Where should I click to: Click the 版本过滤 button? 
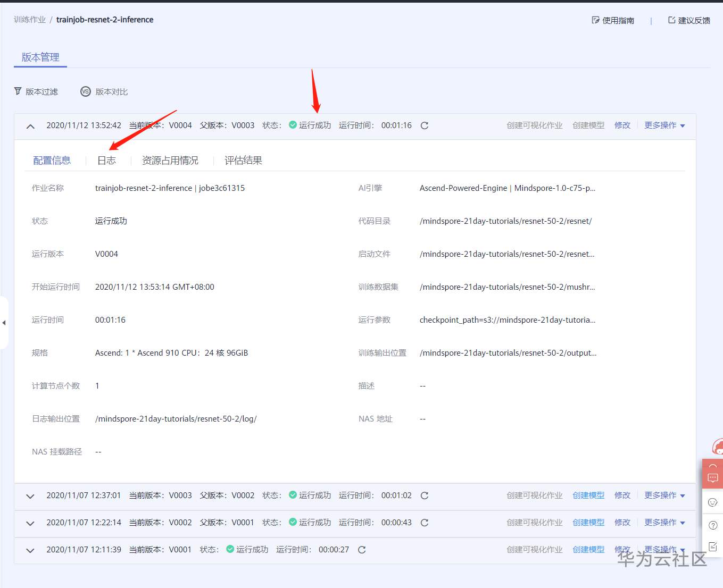tap(36, 91)
